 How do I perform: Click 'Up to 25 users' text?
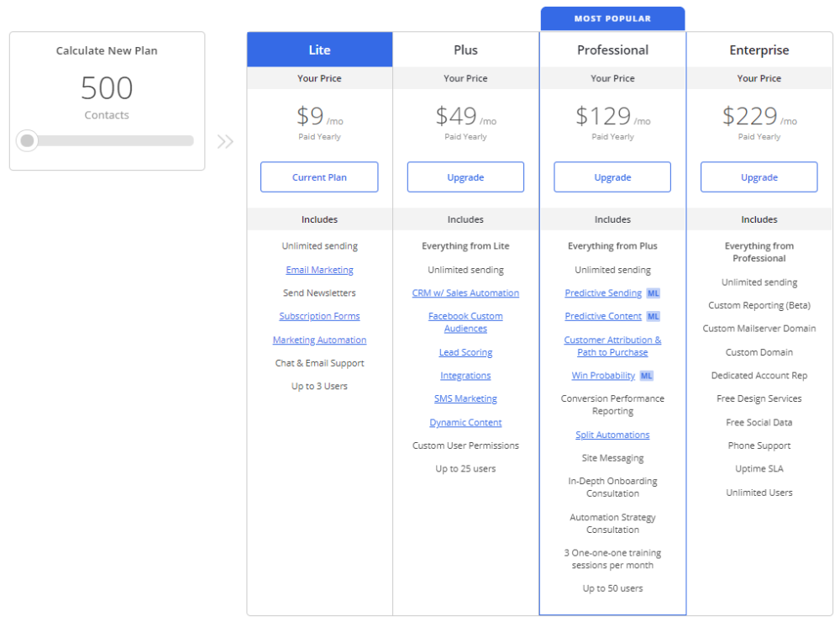click(465, 469)
